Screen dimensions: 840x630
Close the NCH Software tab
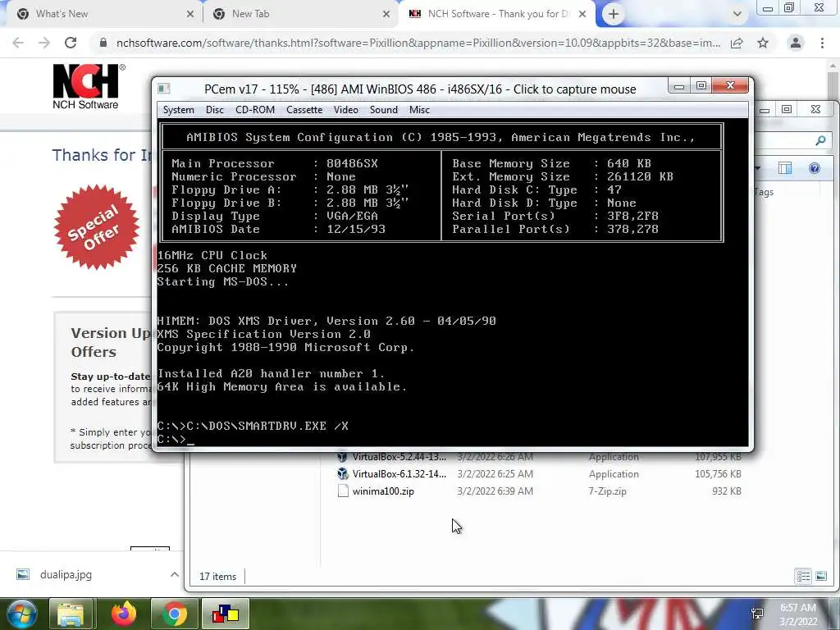pos(582,15)
